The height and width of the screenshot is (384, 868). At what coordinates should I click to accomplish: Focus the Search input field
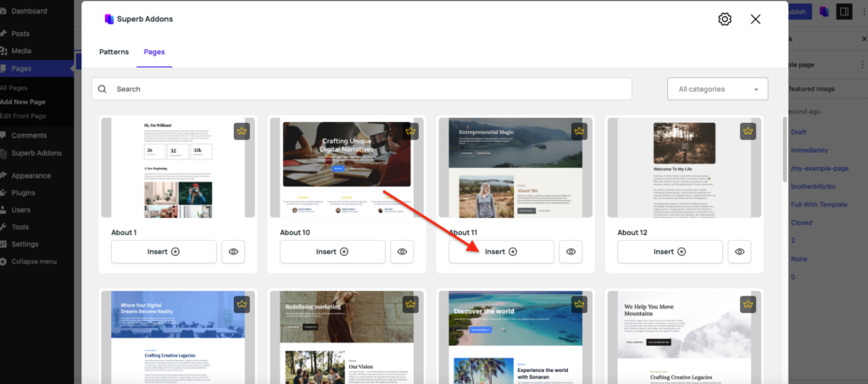click(x=361, y=88)
